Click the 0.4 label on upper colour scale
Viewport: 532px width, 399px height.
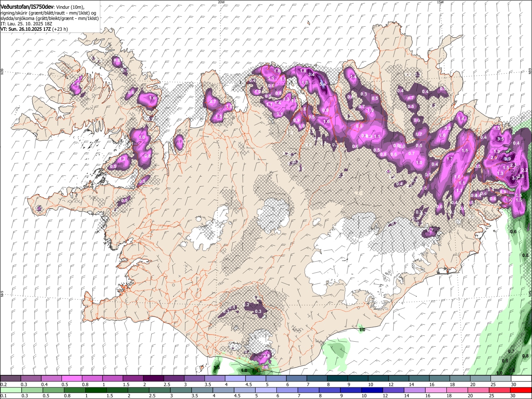pos(44,384)
